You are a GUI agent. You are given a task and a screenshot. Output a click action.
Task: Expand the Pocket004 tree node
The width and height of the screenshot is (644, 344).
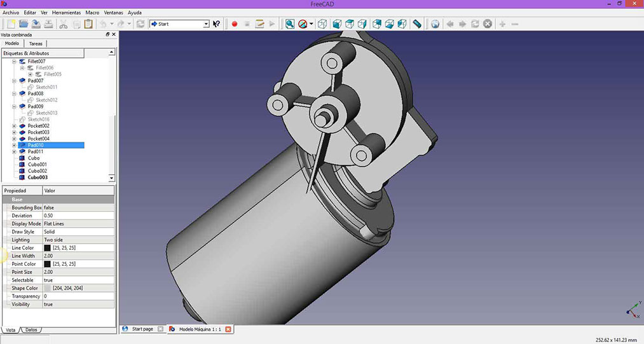[14, 139]
